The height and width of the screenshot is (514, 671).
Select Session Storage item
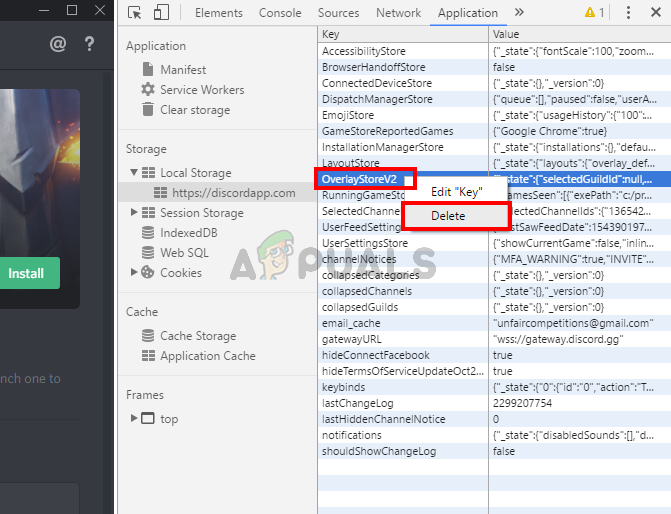pyautogui.click(x=202, y=213)
